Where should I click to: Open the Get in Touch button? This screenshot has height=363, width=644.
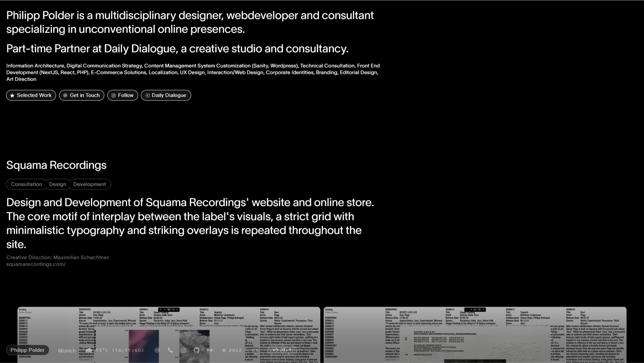pyautogui.click(x=82, y=95)
